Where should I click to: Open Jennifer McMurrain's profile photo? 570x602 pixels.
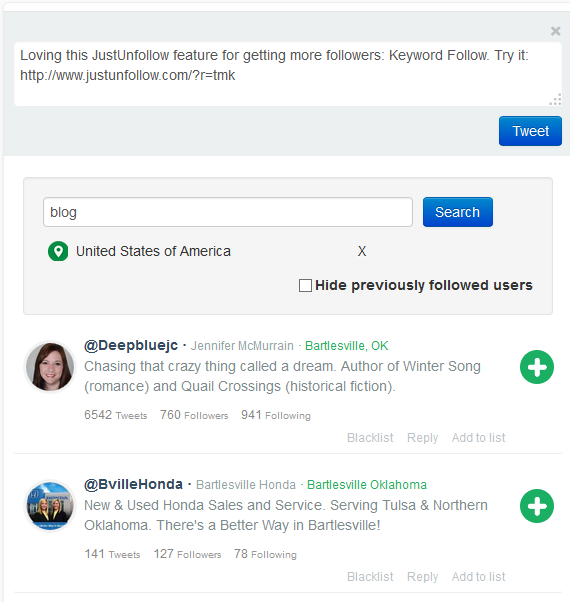(50, 367)
